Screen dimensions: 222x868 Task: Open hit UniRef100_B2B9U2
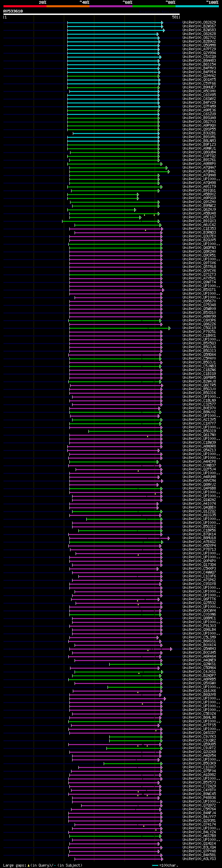point(199,42)
